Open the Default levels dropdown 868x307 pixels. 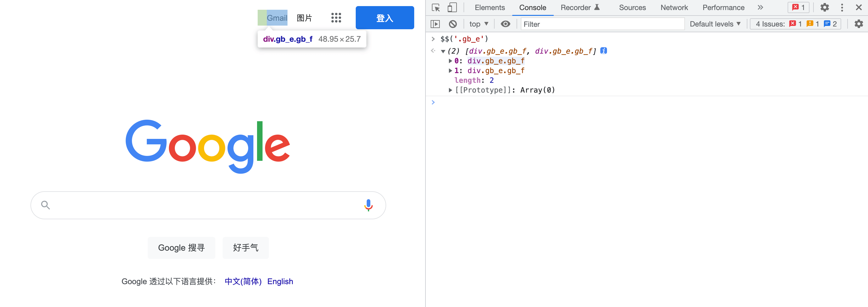715,24
